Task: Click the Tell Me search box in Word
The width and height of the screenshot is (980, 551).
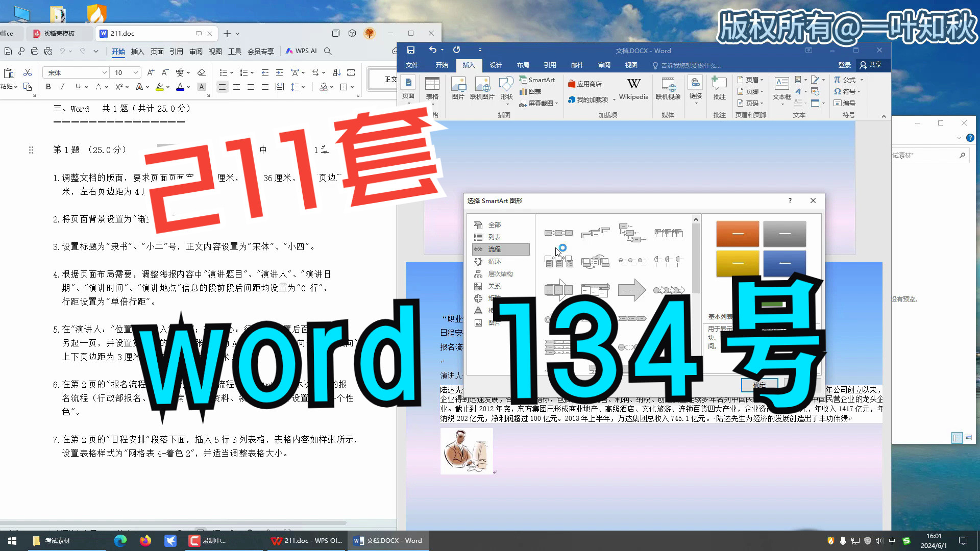Action: [687, 65]
